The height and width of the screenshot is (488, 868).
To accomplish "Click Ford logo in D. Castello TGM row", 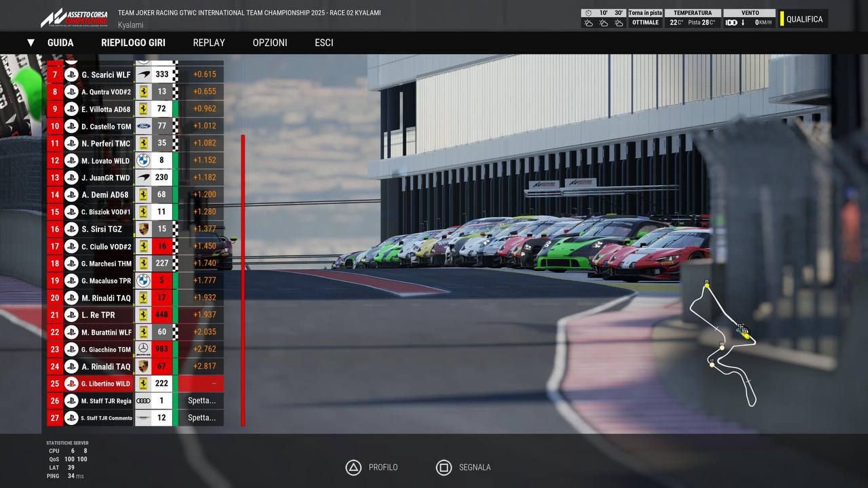I will 143,126.
